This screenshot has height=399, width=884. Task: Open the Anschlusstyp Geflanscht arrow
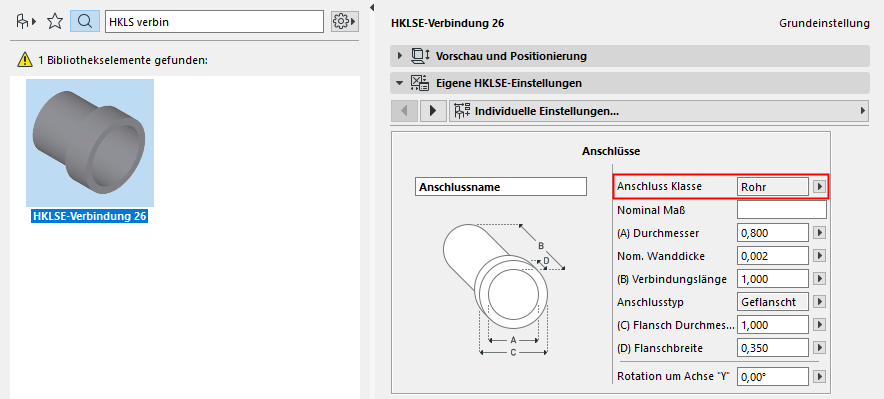point(819,302)
